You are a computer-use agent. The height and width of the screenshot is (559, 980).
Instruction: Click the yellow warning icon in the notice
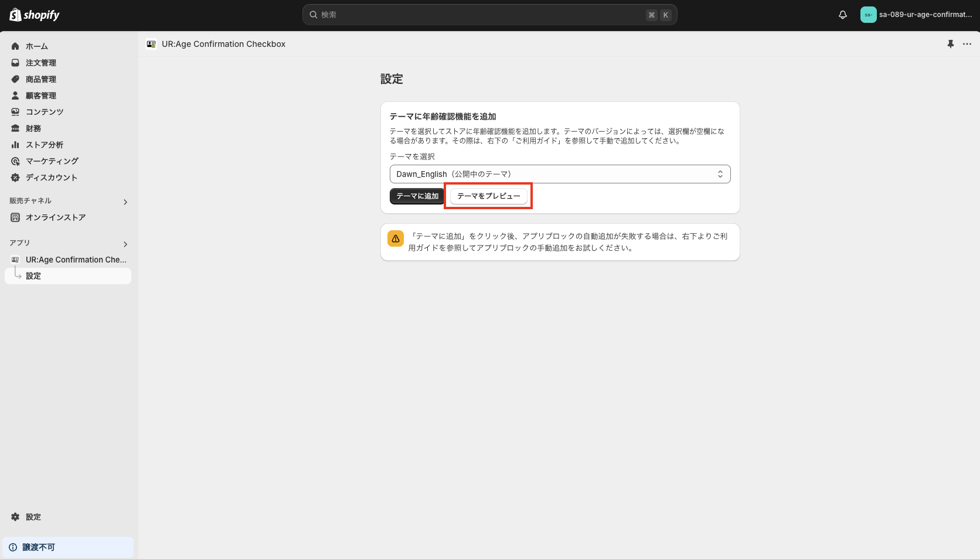click(x=396, y=238)
